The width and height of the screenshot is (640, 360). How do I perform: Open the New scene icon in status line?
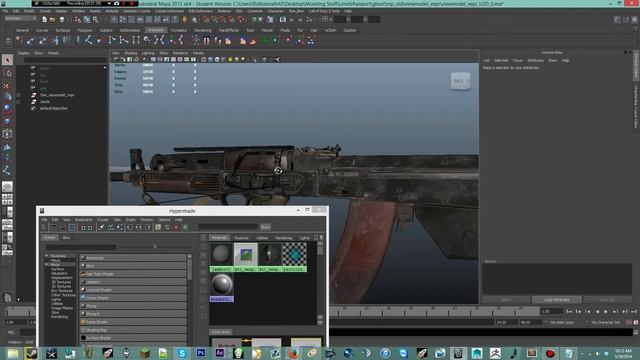44,19
